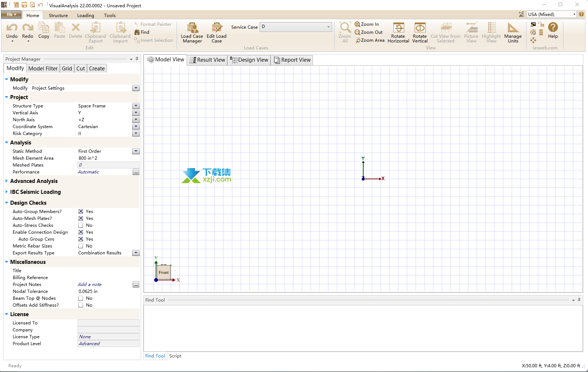Click save icon in quick access toolbar
Screen dimensions: 588x372
click(24, 5)
